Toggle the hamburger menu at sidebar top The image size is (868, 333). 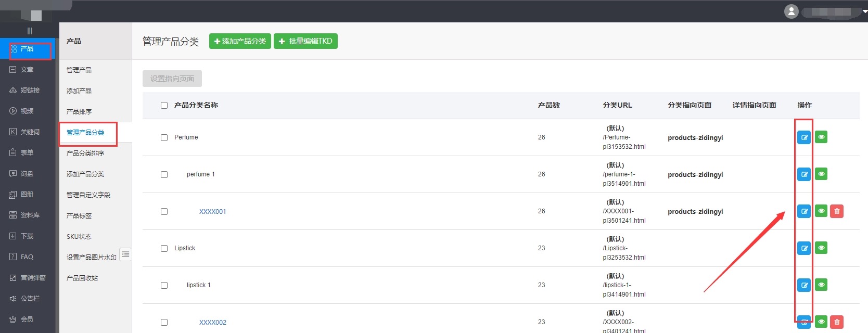(30, 31)
